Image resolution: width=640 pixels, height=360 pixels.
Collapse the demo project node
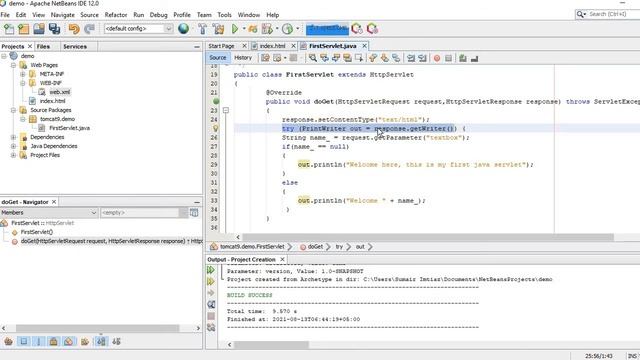pyautogui.click(x=4, y=56)
